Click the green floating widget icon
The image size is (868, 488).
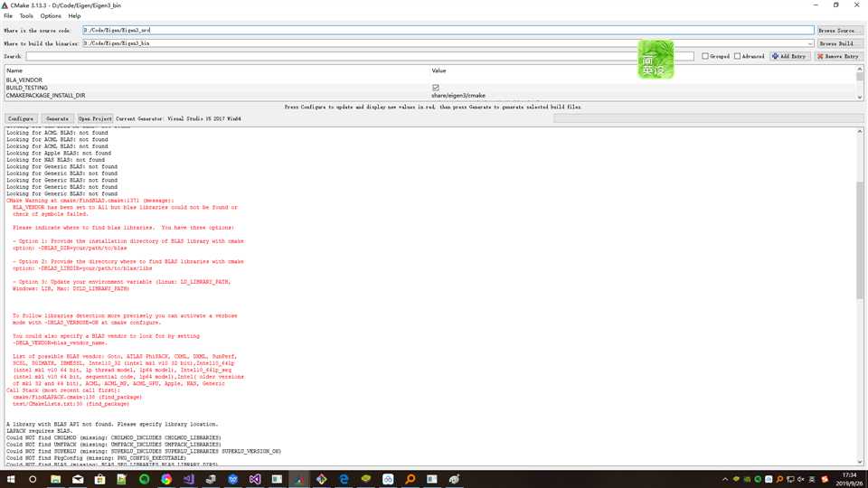pyautogui.click(x=656, y=60)
